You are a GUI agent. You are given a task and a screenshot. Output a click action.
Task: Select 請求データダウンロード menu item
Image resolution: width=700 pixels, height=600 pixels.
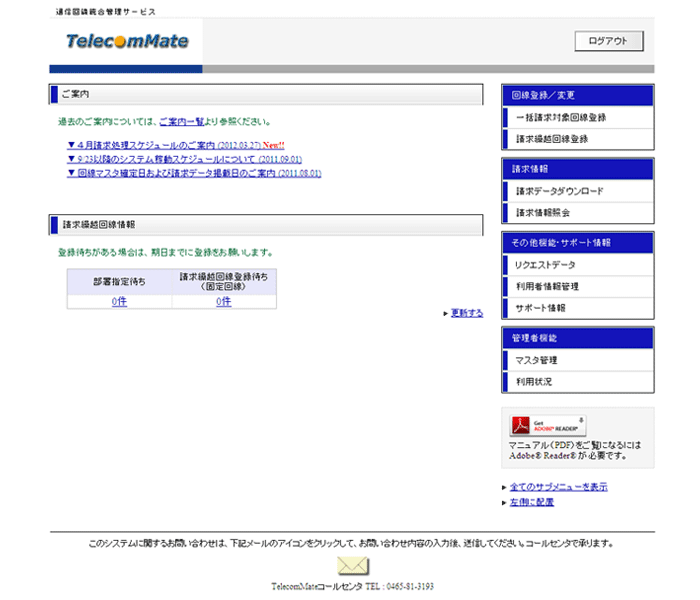[x=578, y=191]
